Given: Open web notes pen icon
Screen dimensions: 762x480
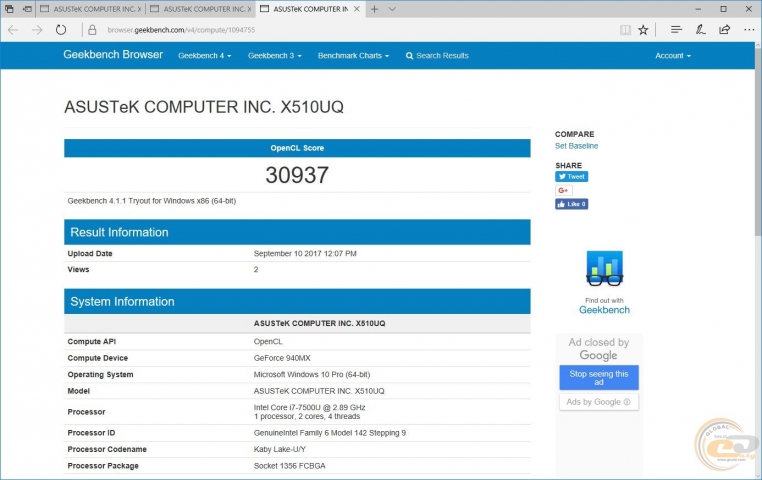Looking at the screenshot, I should tap(700, 30).
